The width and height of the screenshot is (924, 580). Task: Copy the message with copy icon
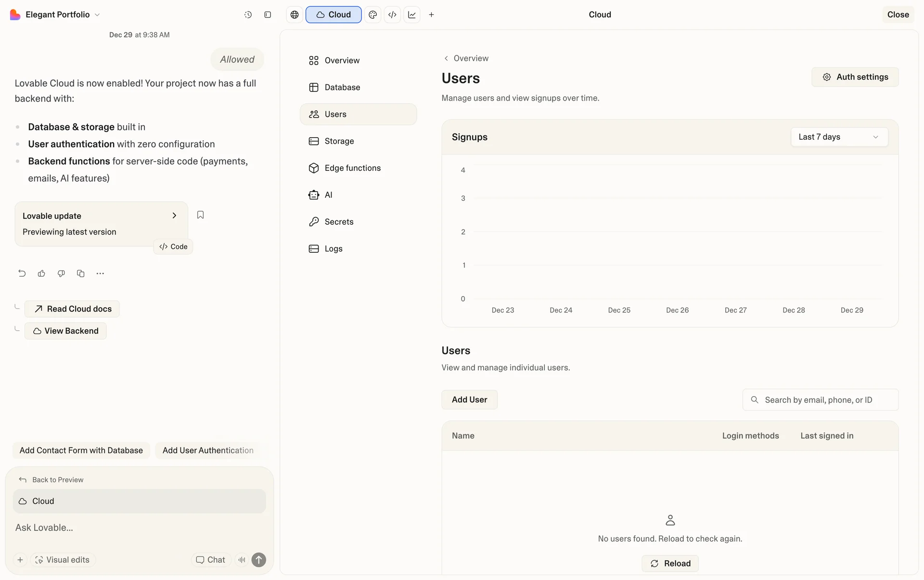pos(80,273)
